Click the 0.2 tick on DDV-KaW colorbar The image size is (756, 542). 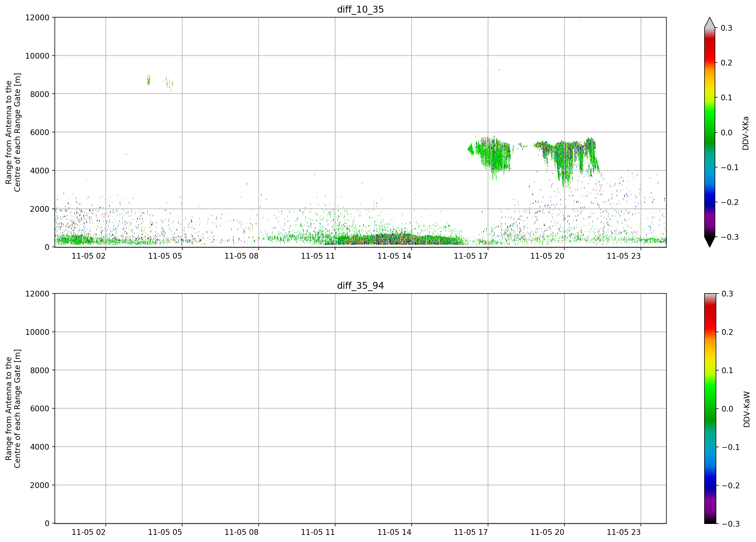[727, 332]
